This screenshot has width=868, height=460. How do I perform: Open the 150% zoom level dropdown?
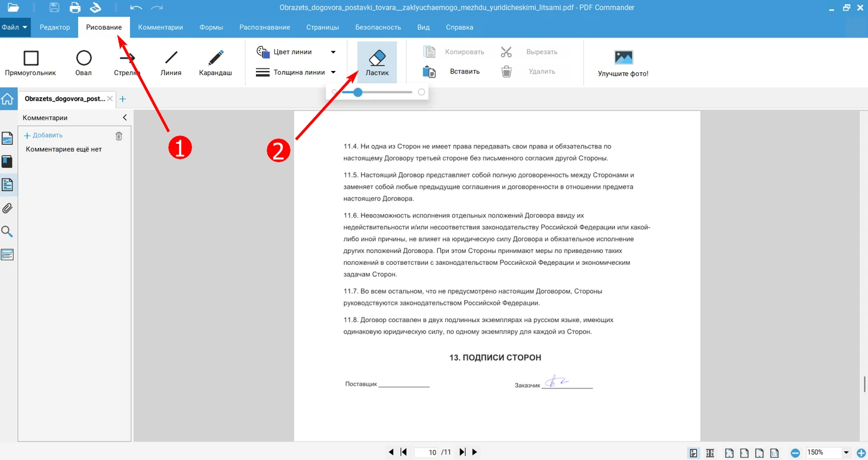pos(846,453)
